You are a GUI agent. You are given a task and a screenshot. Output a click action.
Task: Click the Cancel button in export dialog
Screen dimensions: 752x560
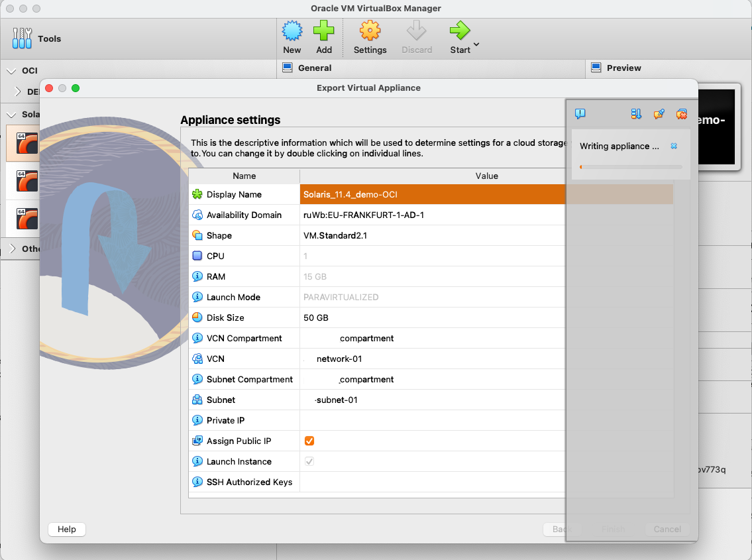[x=667, y=529]
